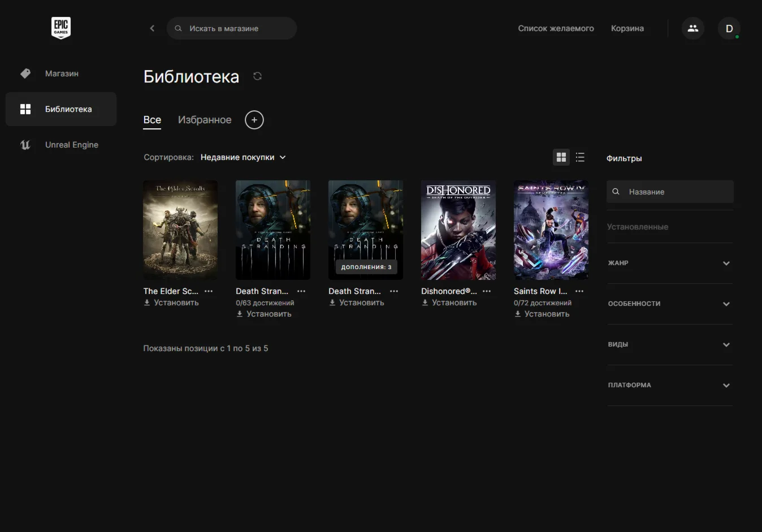Select the Все tab
This screenshot has height=532, width=762.
tap(152, 120)
